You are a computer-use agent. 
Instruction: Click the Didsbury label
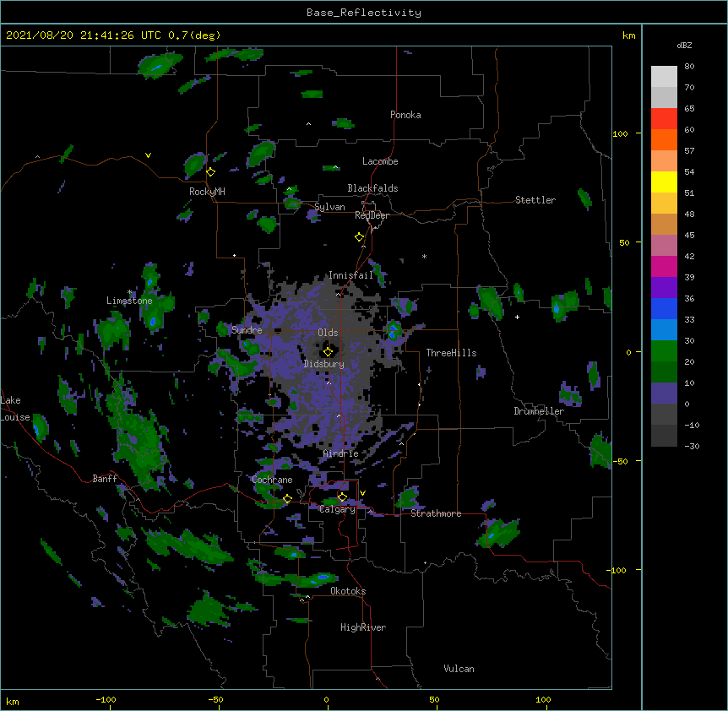(x=324, y=364)
